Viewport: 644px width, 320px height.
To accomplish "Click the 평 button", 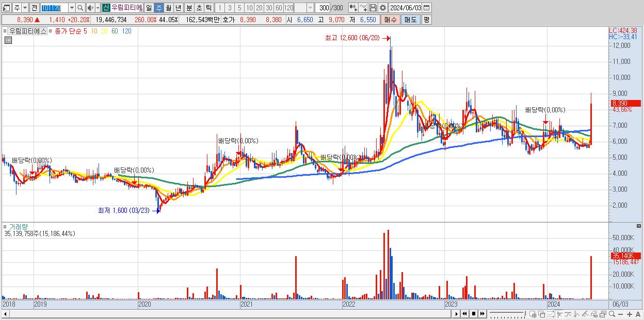I will point(426,20).
